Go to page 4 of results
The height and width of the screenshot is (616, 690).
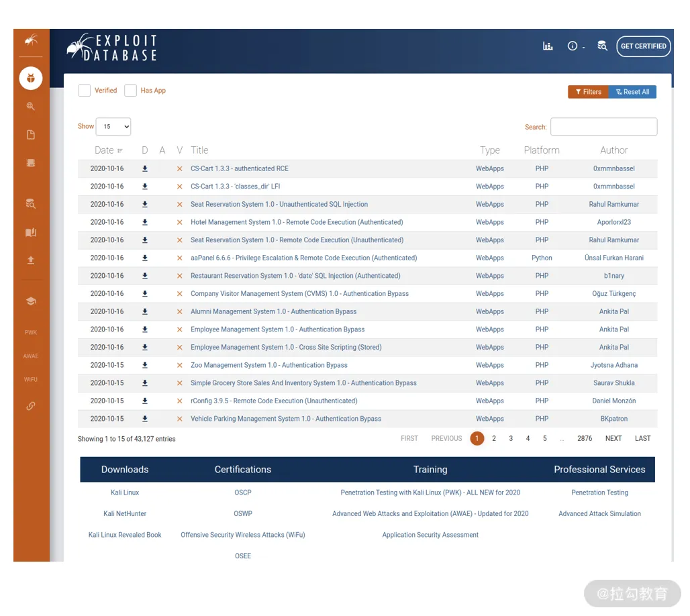point(528,438)
